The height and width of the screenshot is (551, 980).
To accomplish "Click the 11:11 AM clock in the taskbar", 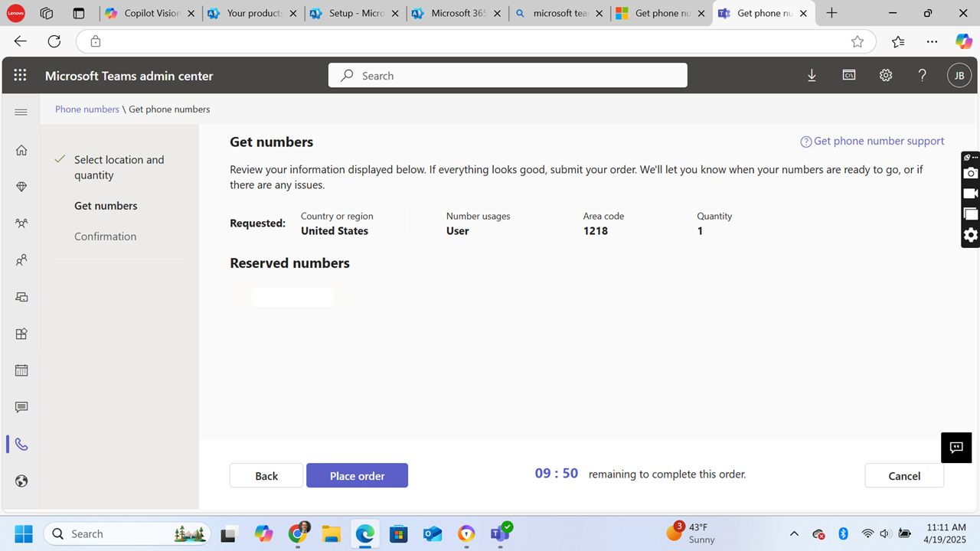I will coord(947,527).
